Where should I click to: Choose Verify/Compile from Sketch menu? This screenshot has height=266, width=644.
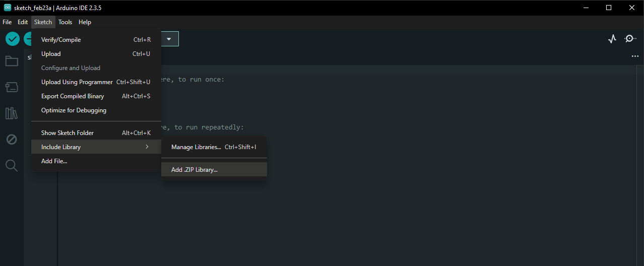coord(96,40)
